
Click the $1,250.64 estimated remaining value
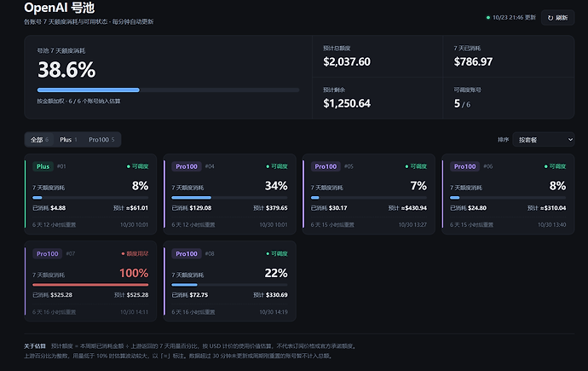pos(347,103)
